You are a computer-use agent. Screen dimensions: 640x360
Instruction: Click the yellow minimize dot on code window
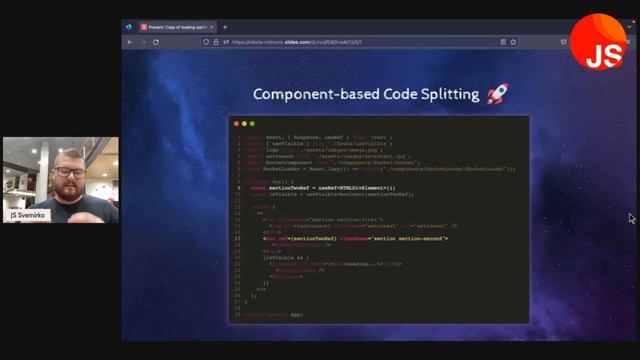pyautogui.click(x=244, y=124)
